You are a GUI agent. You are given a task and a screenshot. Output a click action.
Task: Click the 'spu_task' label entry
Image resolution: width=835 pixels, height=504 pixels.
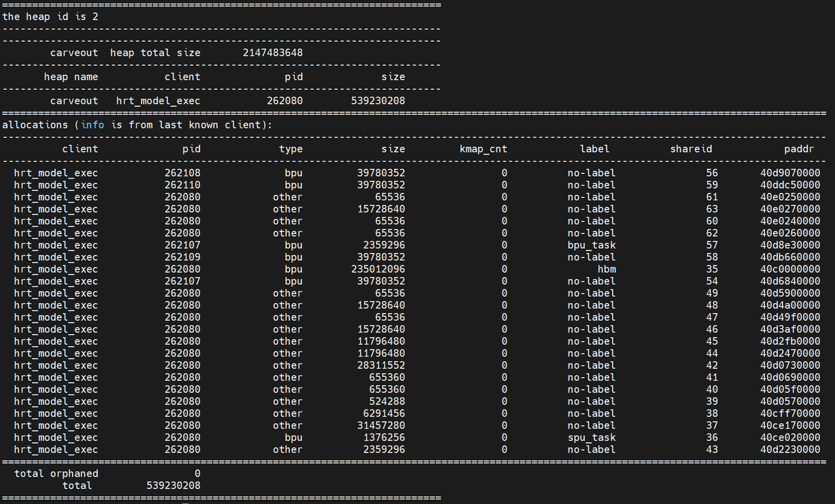click(x=591, y=437)
